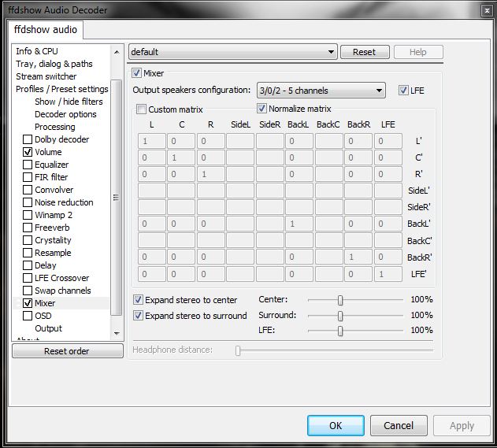Enable the Winamp 2 checkbox
The image size is (497, 448).
click(28, 215)
